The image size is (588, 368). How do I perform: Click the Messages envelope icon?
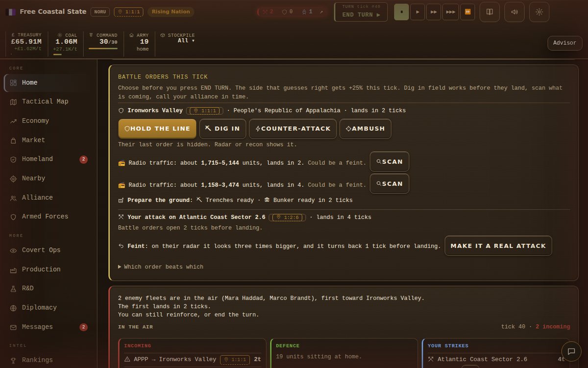tap(13, 327)
